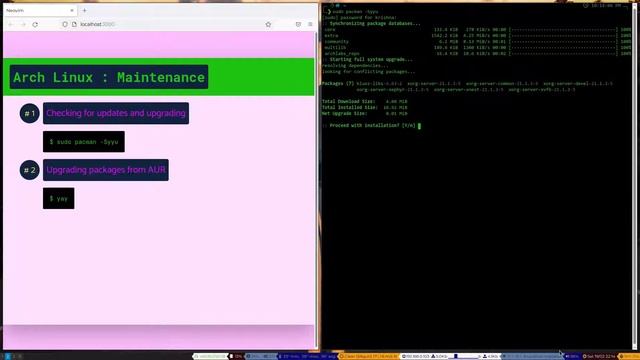Click the #1 step badge
The width and height of the screenshot is (640, 360).
pos(29,113)
